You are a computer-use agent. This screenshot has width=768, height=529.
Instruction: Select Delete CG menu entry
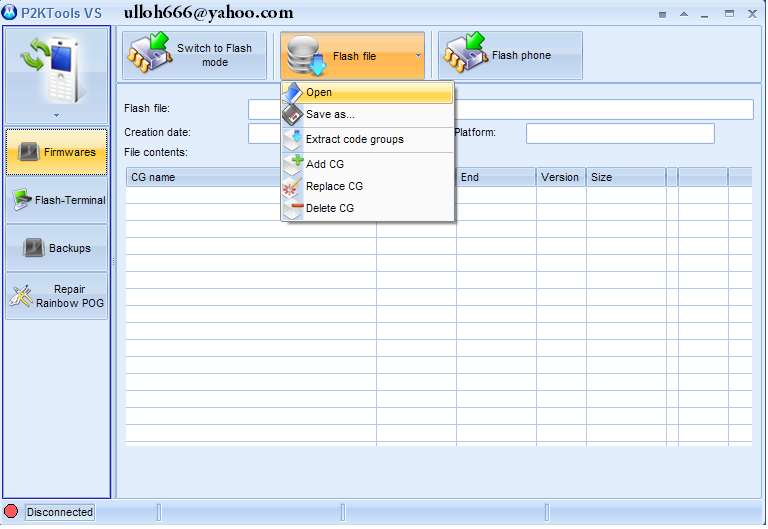pyautogui.click(x=367, y=209)
